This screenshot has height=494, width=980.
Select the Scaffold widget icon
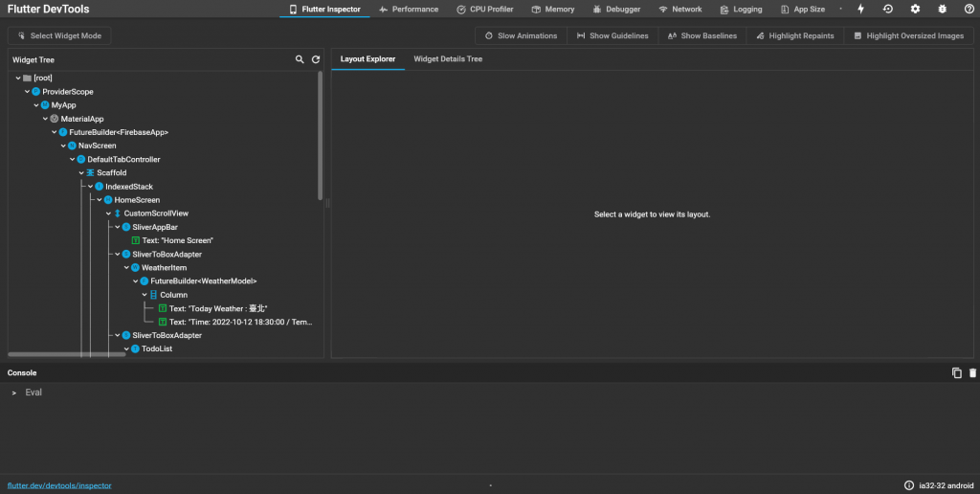[90, 172]
